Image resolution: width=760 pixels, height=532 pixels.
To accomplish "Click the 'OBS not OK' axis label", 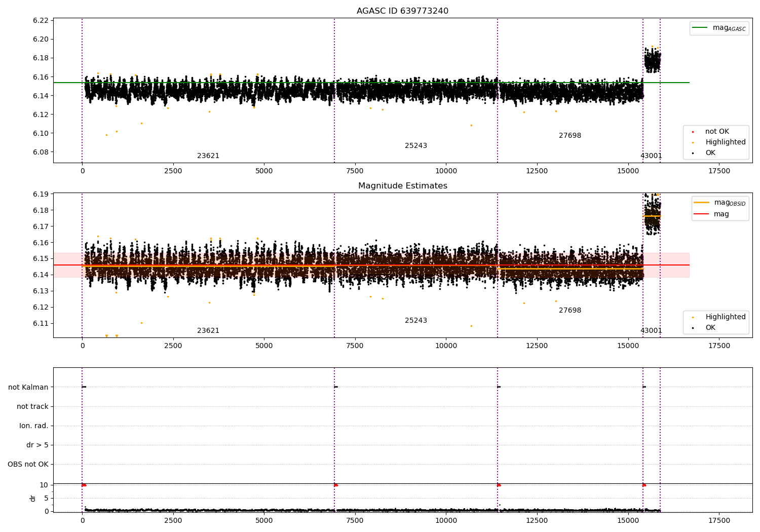I will [28, 465].
